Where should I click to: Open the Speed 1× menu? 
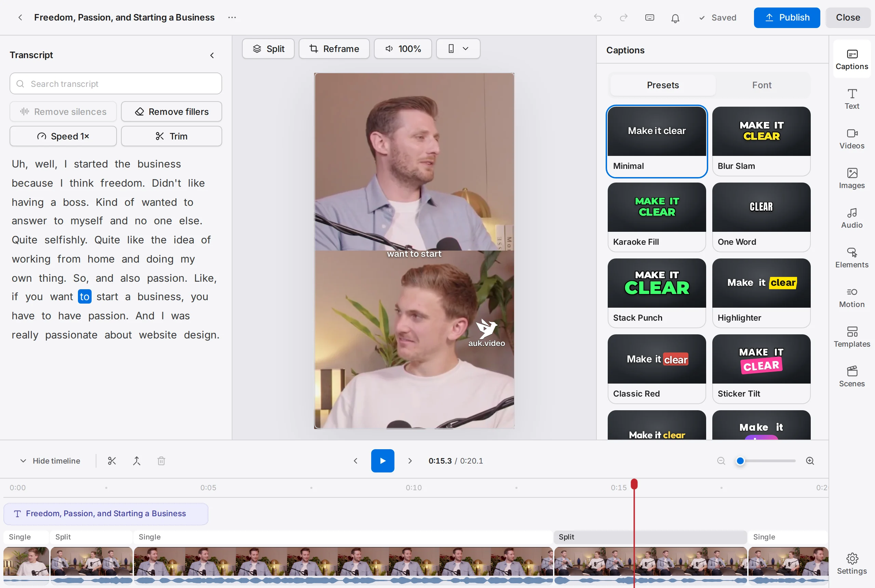[63, 136]
